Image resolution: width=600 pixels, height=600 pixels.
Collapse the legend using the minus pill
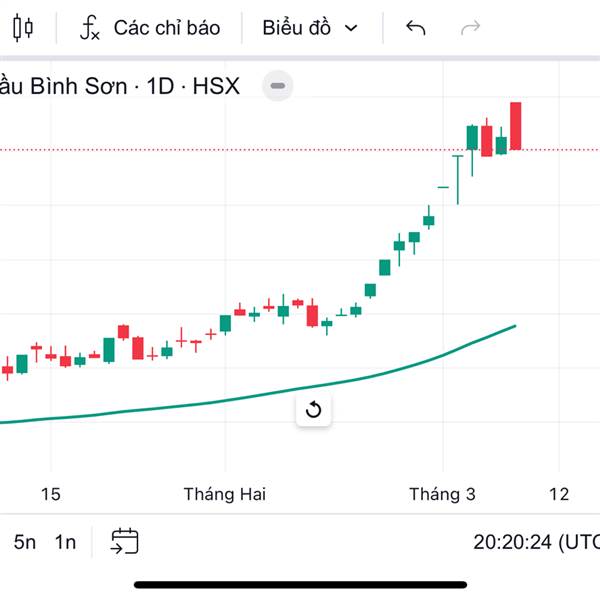[278, 86]
